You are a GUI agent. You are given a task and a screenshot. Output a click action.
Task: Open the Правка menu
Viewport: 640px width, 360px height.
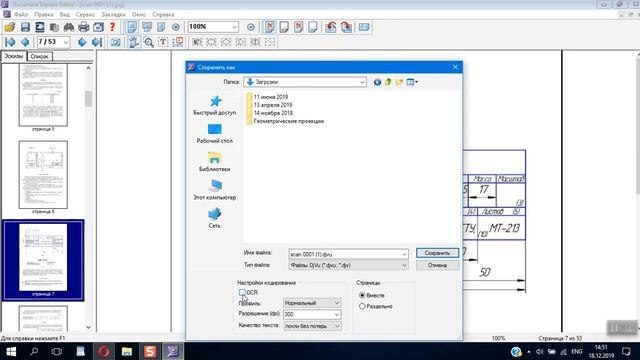pos(44,14)
